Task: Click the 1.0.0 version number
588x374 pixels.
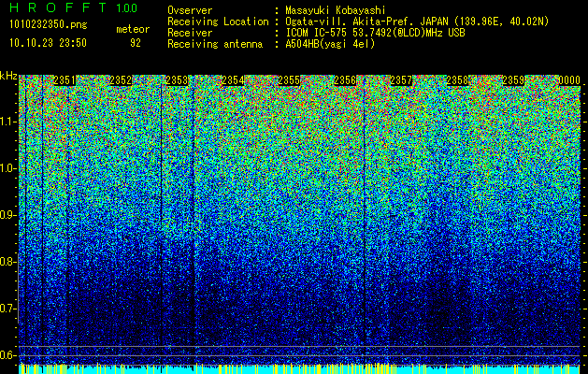Action: [x=127, y=7]
